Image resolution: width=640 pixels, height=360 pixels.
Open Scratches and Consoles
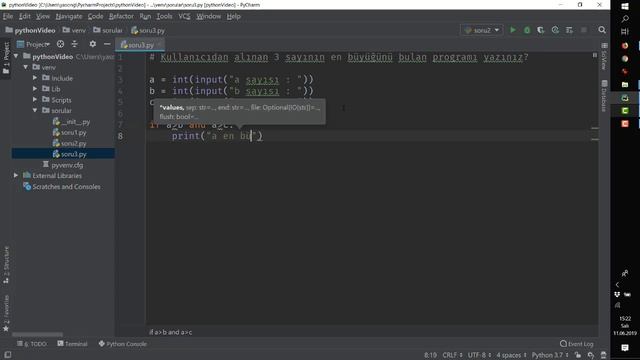tap(62, 187)
